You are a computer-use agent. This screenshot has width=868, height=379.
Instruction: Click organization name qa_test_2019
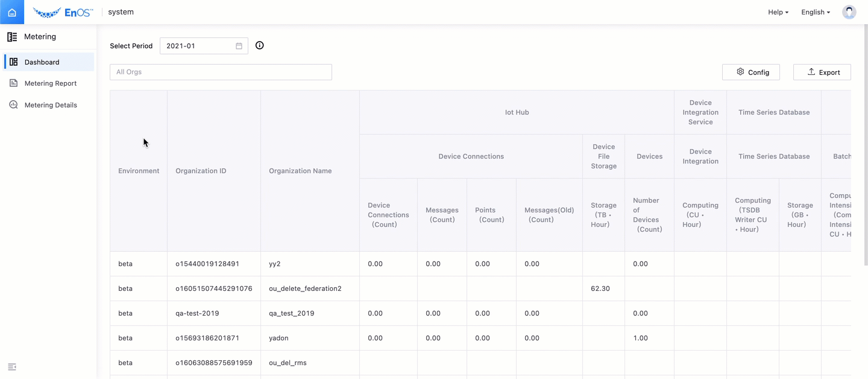tap(292, 313)
